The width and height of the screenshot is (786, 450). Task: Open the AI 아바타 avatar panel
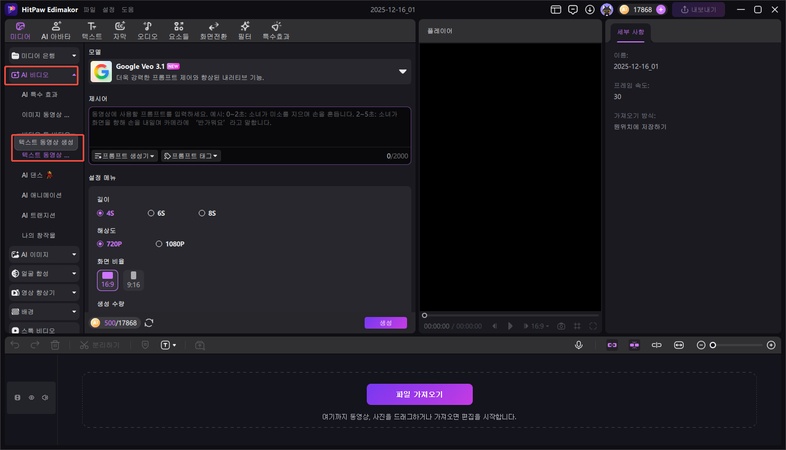pos(56,31)
